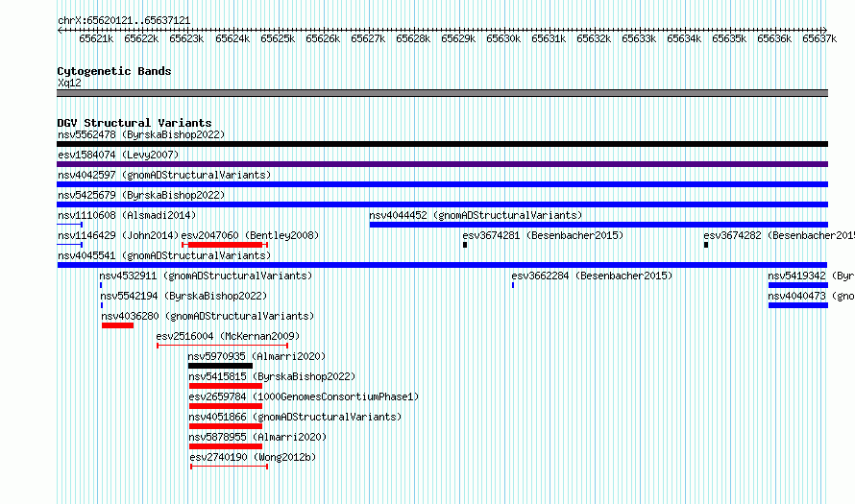Click the gray Xq12 cytogenetic band bar

(x=442, y=93)
